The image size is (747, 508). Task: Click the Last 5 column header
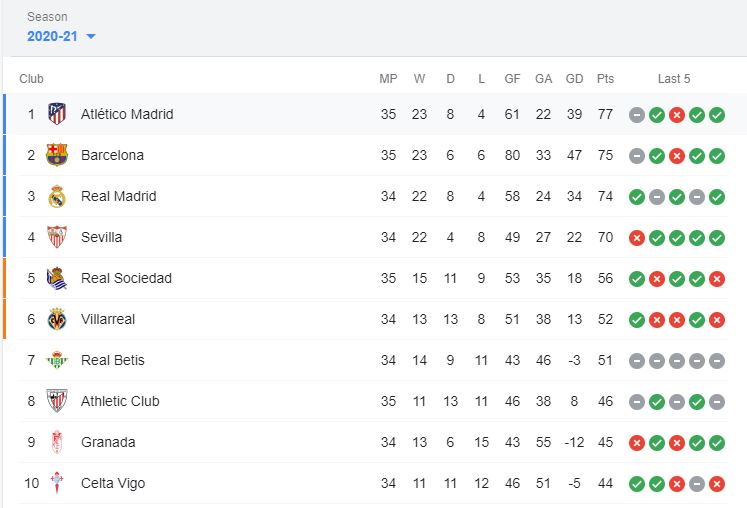674,79
